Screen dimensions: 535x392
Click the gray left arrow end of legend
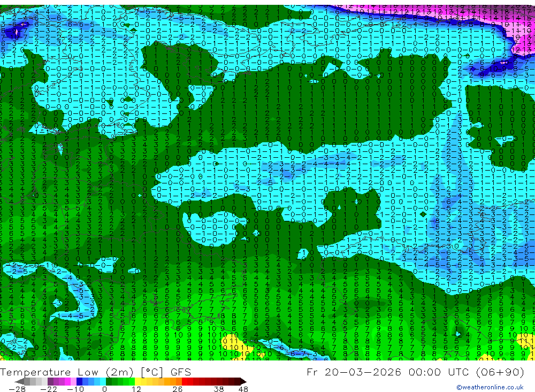click(x=19, y=381)
